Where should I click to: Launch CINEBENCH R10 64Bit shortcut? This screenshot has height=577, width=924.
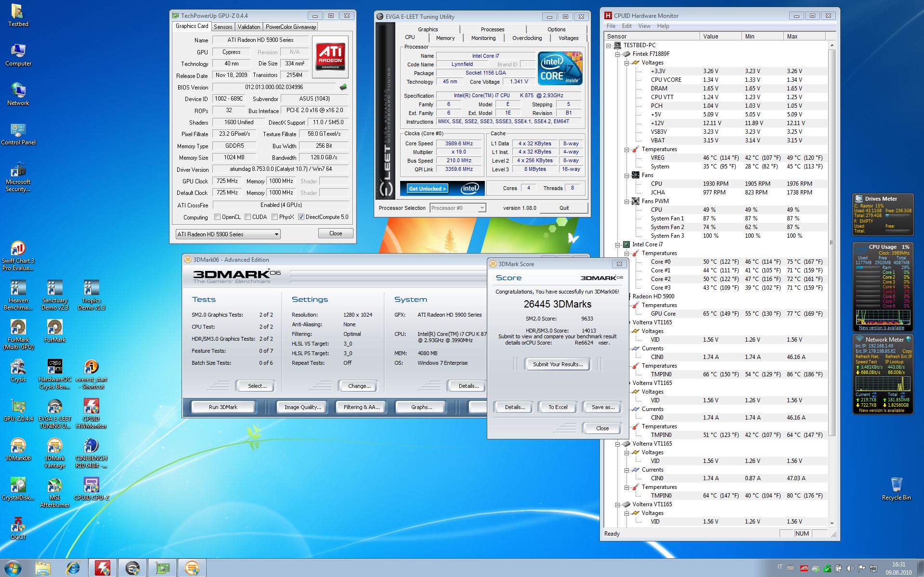(91, 453)
